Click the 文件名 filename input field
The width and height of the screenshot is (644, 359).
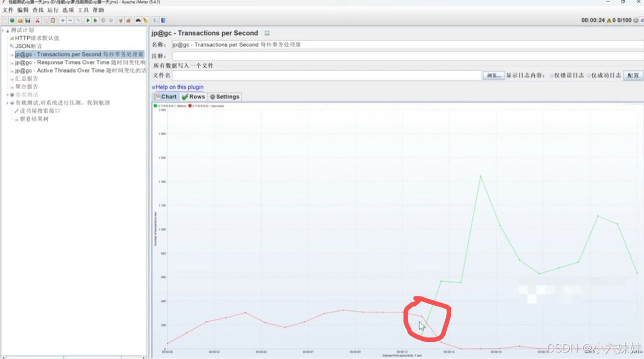tap(327, 75)
